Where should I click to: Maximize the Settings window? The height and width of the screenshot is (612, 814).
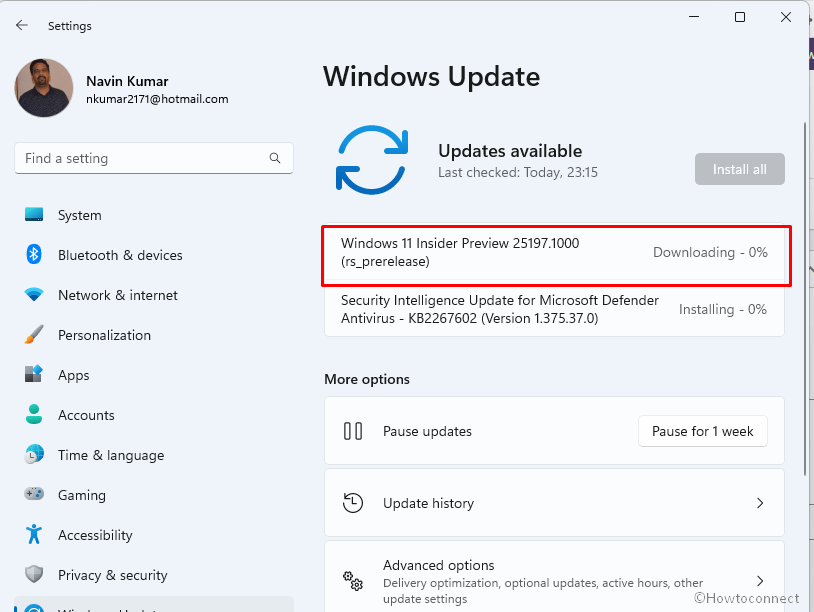click(x=740, y=17)
